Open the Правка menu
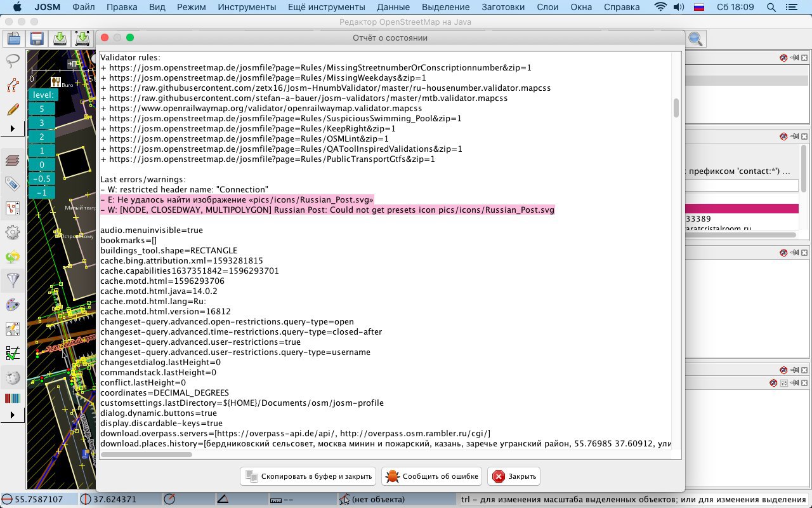812x508 pixels. [122, 7]
